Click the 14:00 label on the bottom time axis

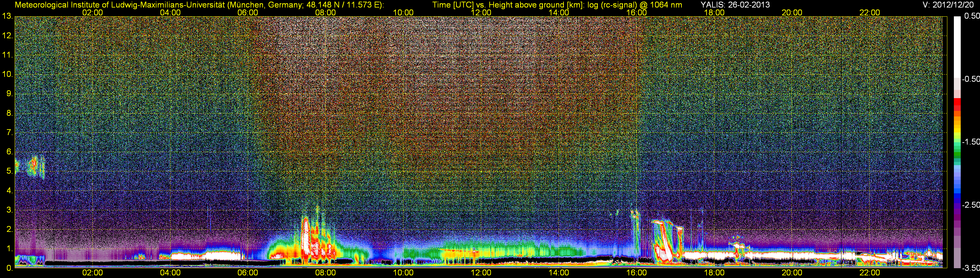point(559,273)
